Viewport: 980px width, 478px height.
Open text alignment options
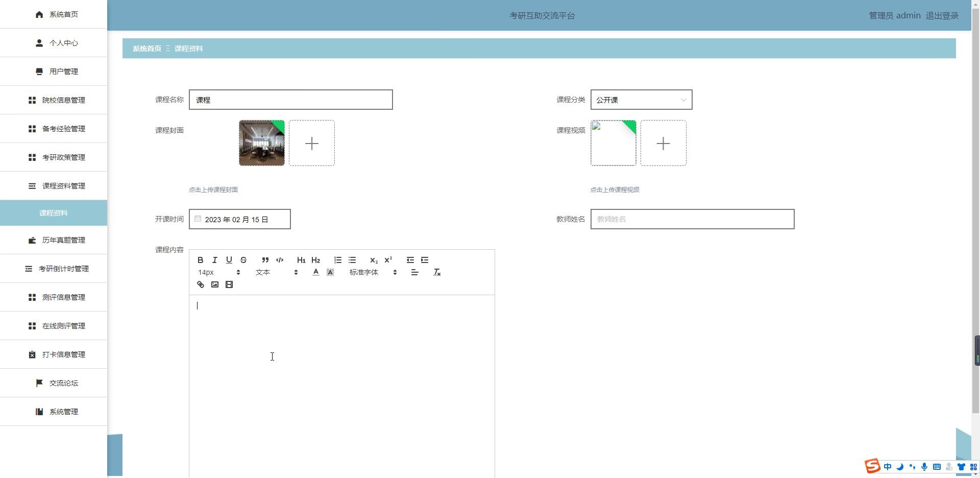pyautogui.click(x=414, y=272)
